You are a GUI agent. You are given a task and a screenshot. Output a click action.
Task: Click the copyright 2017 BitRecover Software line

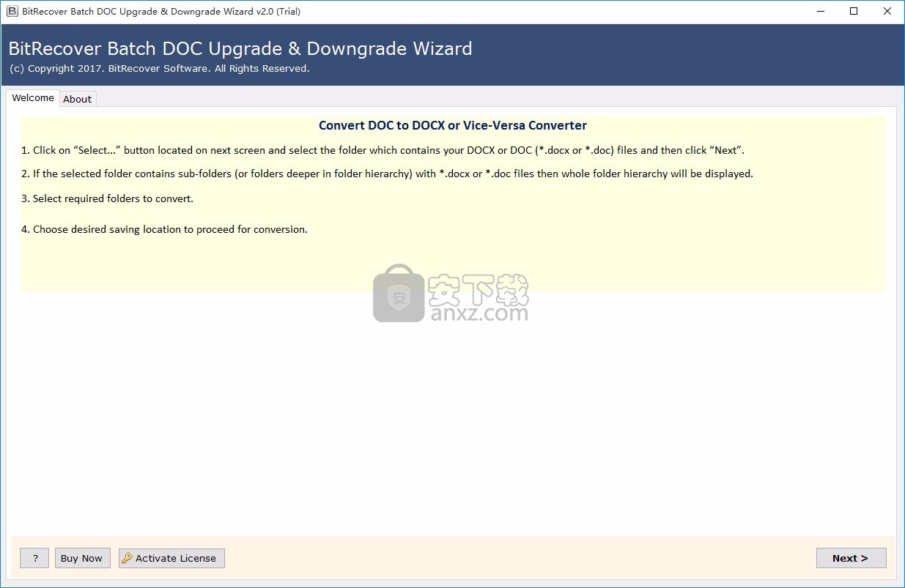pyautogui.click(x=160, y=69)
